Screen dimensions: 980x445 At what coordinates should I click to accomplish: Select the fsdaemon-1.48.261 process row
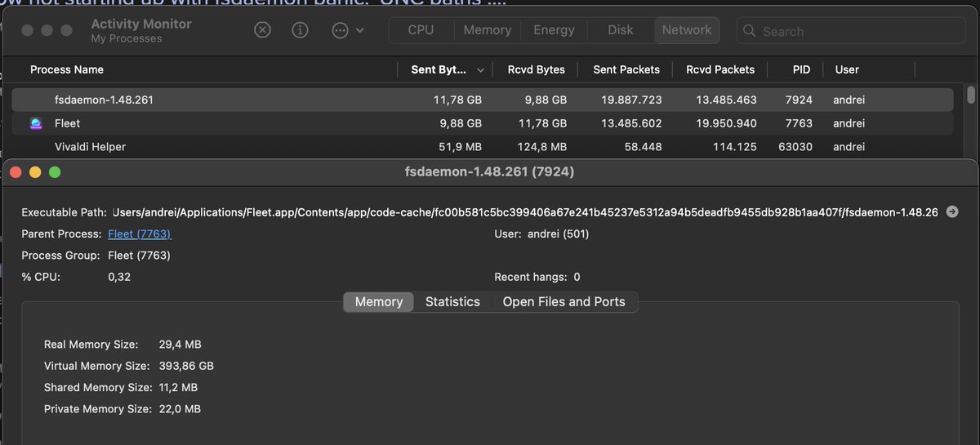pyautogui.click(x=482, y=100)
